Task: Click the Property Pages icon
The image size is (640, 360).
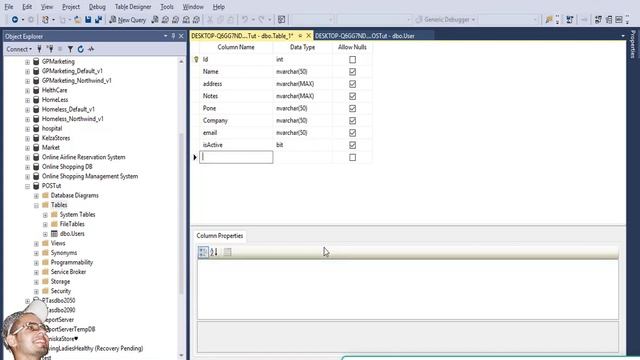Action: pyautogui.click(x=227, y=252)
